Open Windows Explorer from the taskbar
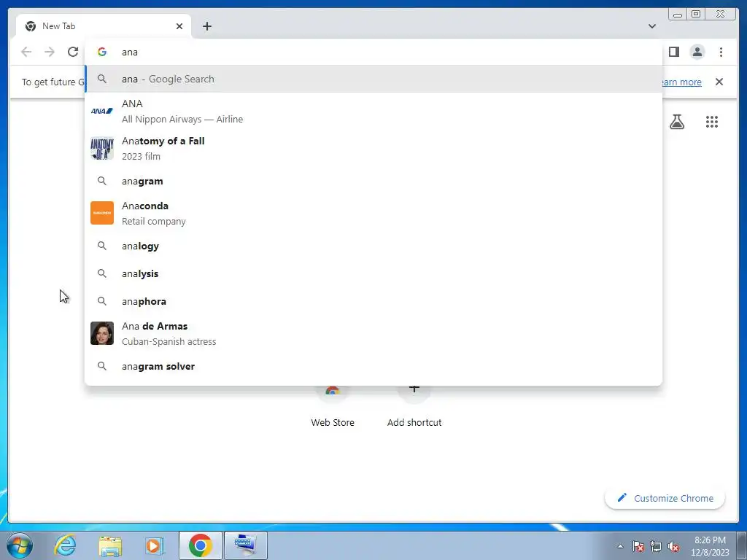Viewport: 747px width, 560px height. 110,545
